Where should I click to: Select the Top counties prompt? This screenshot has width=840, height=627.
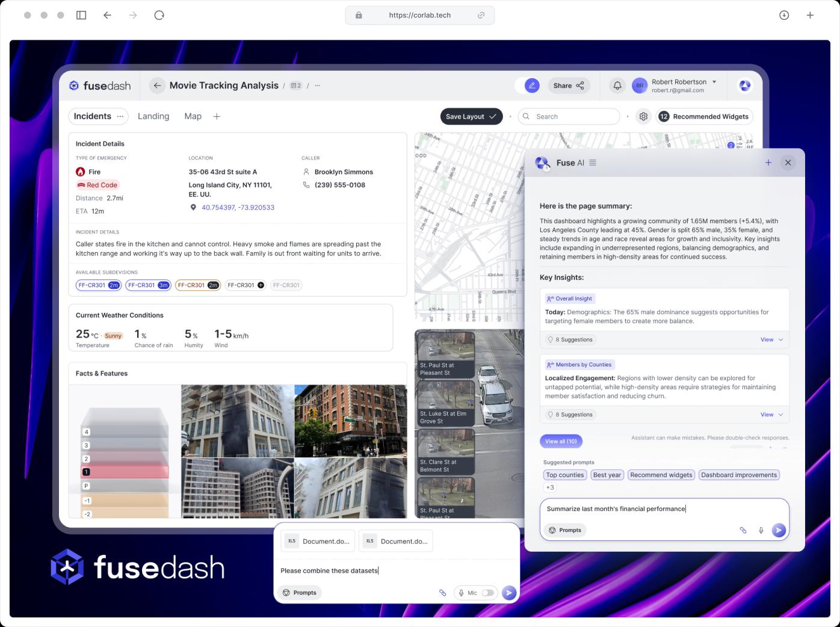coord(565,475)
